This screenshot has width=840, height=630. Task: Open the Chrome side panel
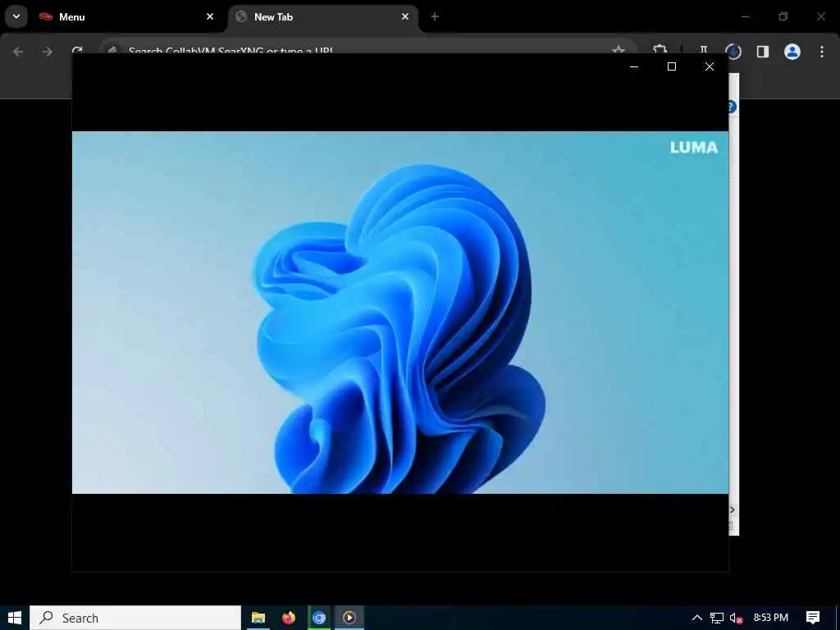762,52
